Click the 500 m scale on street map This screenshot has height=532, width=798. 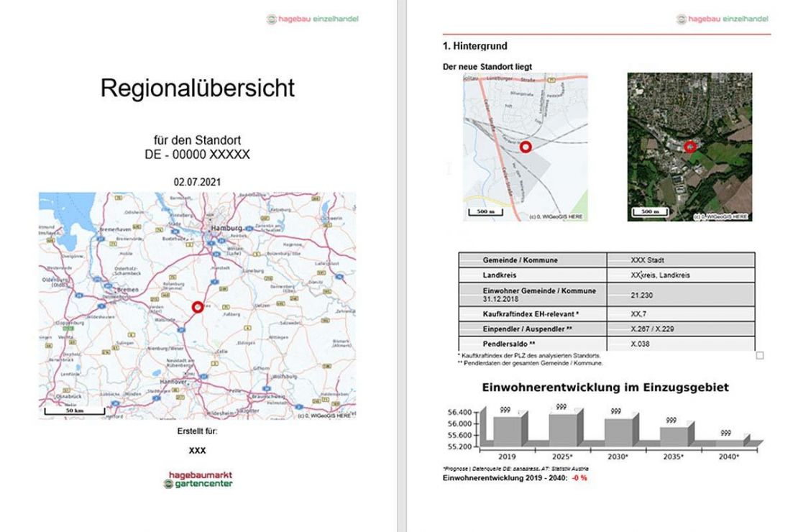[x=485, y=212]
